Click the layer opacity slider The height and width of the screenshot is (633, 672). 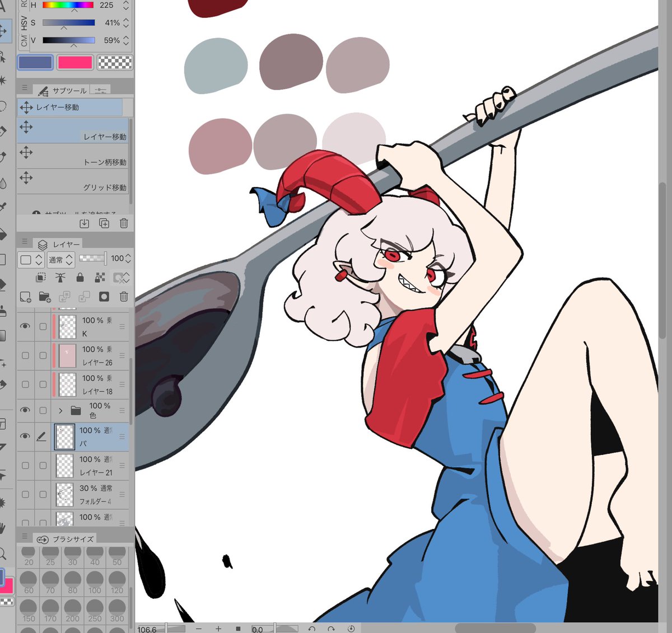[92, 258]
